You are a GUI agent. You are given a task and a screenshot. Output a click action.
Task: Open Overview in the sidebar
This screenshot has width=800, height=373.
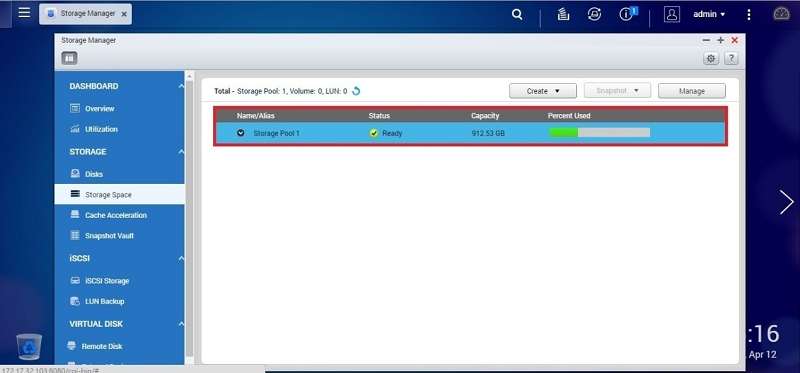(99, 109)
